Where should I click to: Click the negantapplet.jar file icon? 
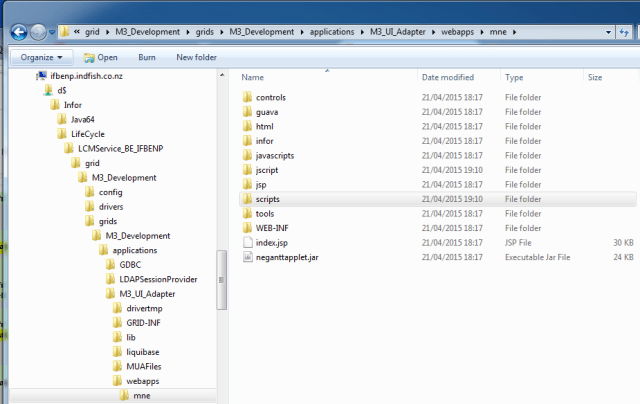[247, 257]
